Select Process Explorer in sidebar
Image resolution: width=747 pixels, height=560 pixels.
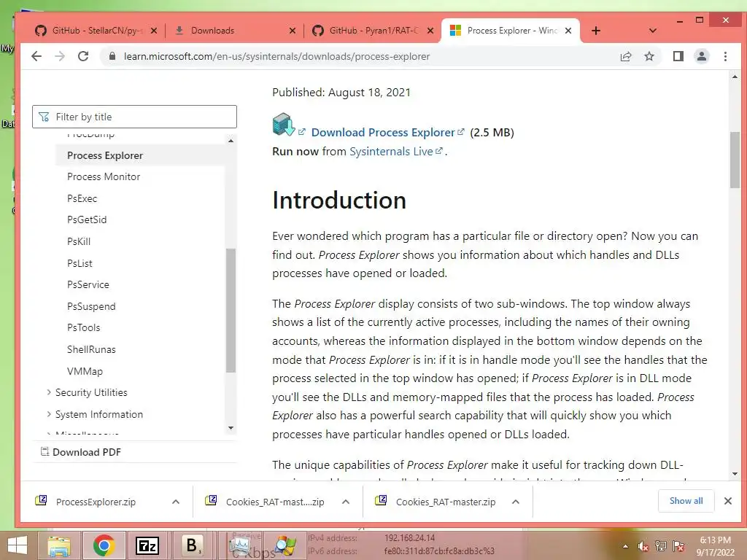pyautogui.click(x=105, y=155)
